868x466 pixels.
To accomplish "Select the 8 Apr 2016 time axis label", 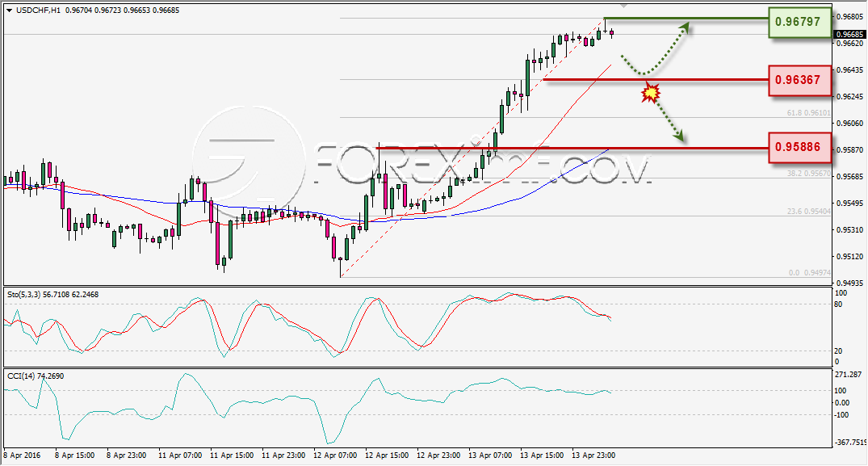I will (22, 456).
